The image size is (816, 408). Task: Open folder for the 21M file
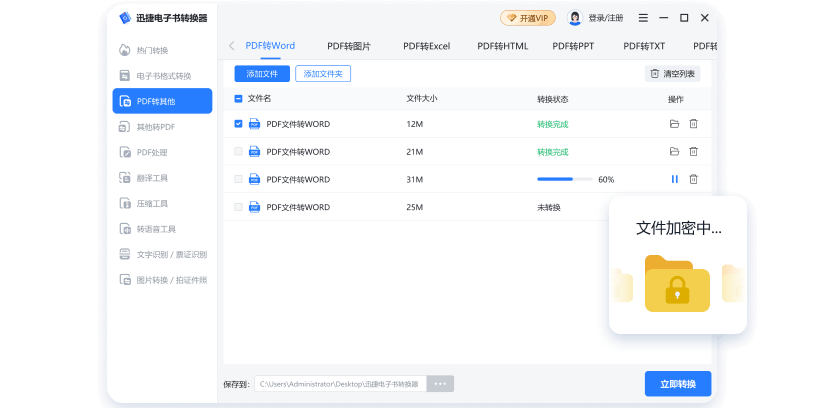tap(674, 152)
